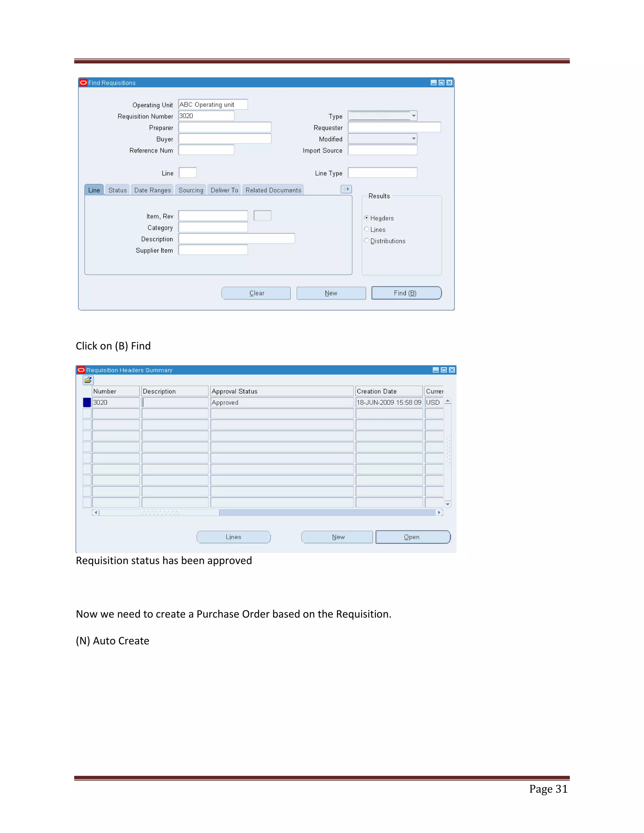Maximize the Find Requisitions window
This screenshot has width=644, height=833.
[441, 82]
